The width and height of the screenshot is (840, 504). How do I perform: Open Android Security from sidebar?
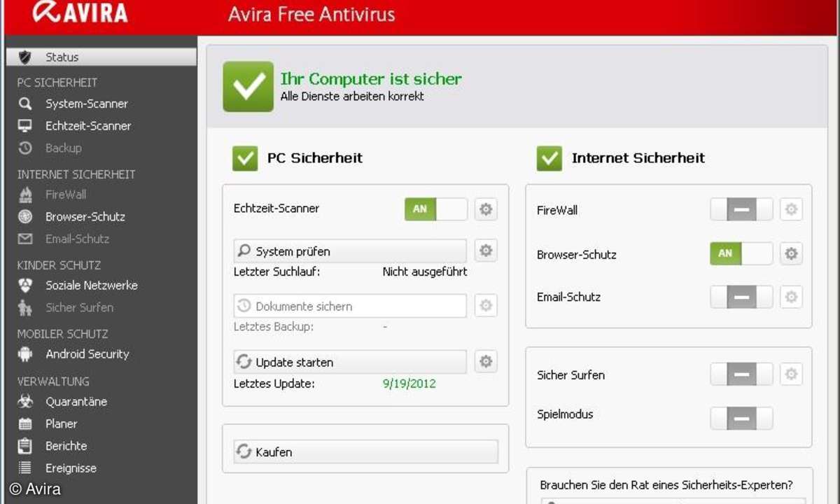[87, 354]
